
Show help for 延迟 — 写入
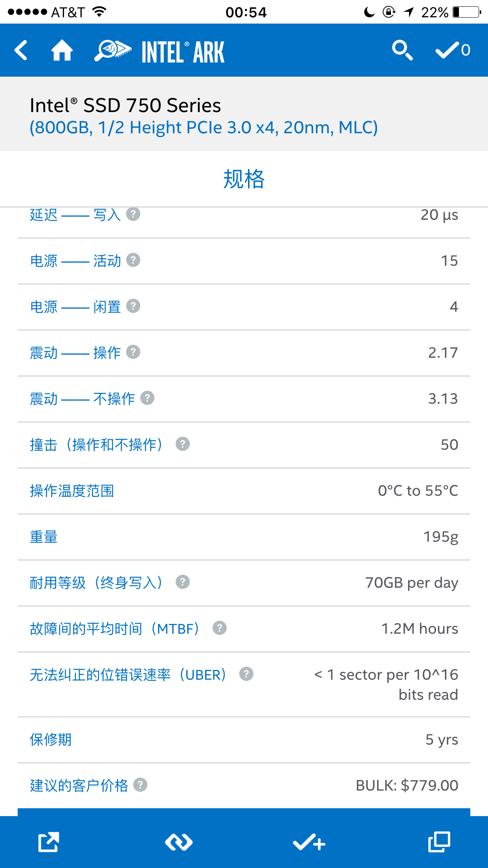pyautogui.click(x=133, y=214)
